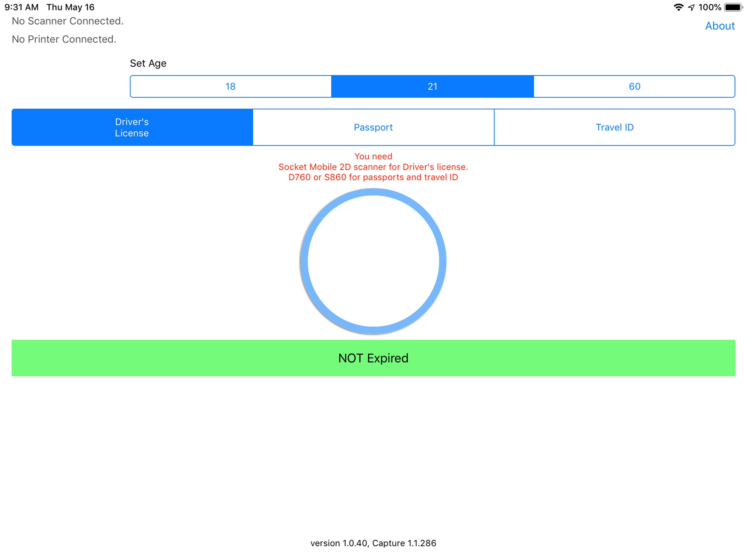Switch to Travel ID tab

click(x=614, y=127)
